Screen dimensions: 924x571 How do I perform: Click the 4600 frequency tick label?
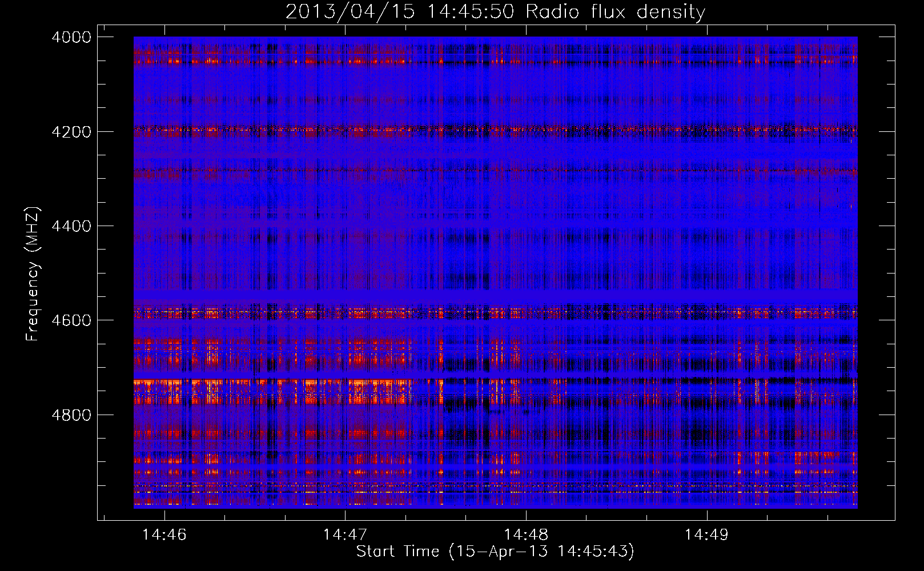pos(71,320)
